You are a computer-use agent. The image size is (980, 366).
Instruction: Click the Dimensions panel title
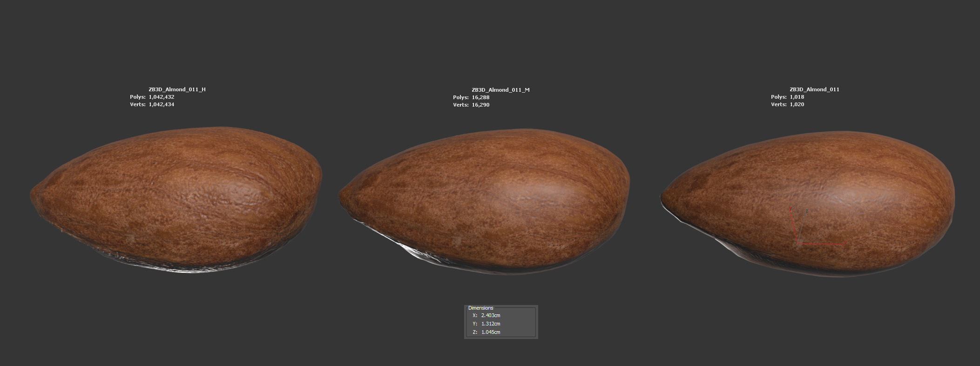480,308
